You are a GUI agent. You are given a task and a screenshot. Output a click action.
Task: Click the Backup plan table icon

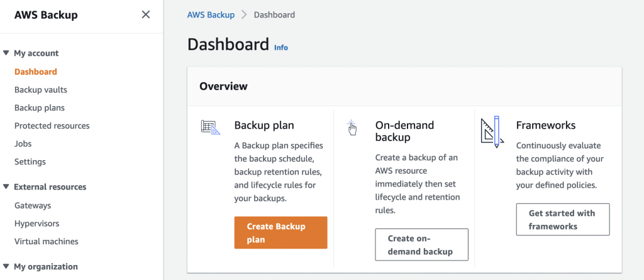click(211, 127)
